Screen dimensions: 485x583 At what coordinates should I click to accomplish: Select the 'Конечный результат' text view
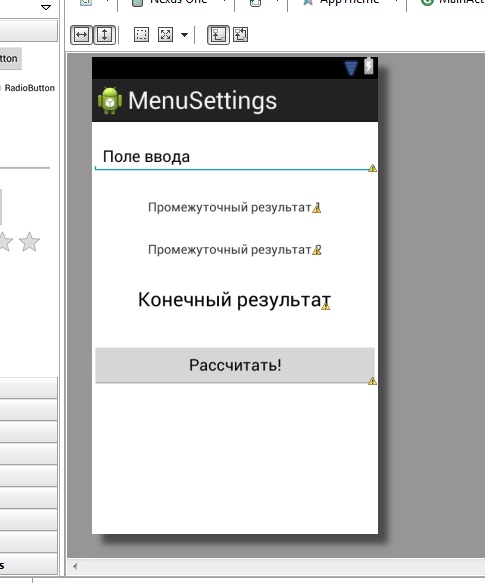tap(234, 300)
